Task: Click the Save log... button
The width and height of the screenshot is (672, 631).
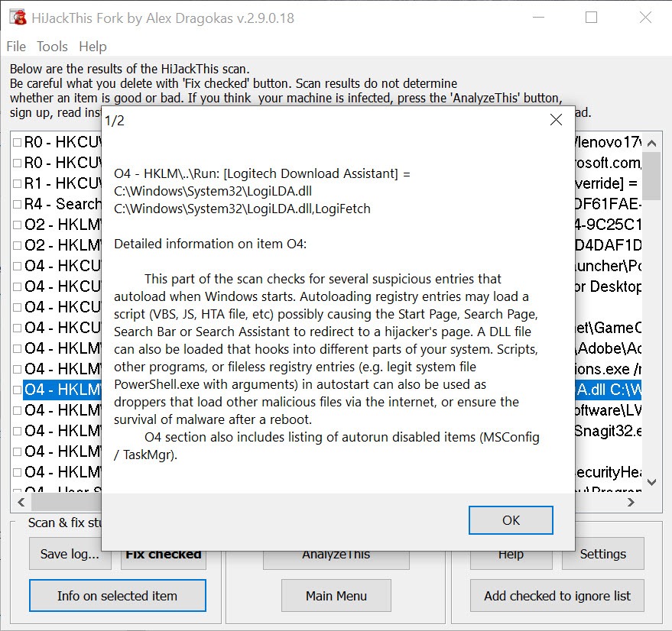Action: [x=70, y=554]
